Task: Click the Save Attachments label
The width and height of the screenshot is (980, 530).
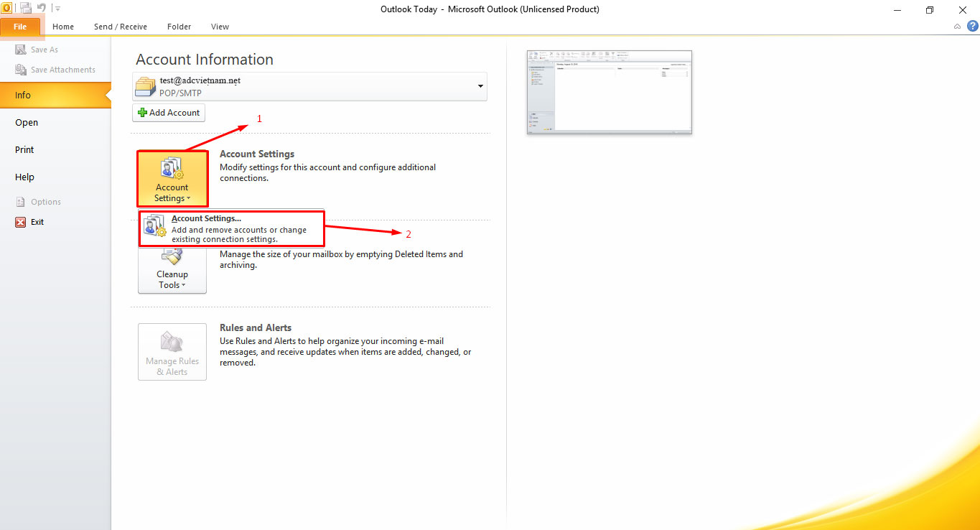Action: point(63,70)
